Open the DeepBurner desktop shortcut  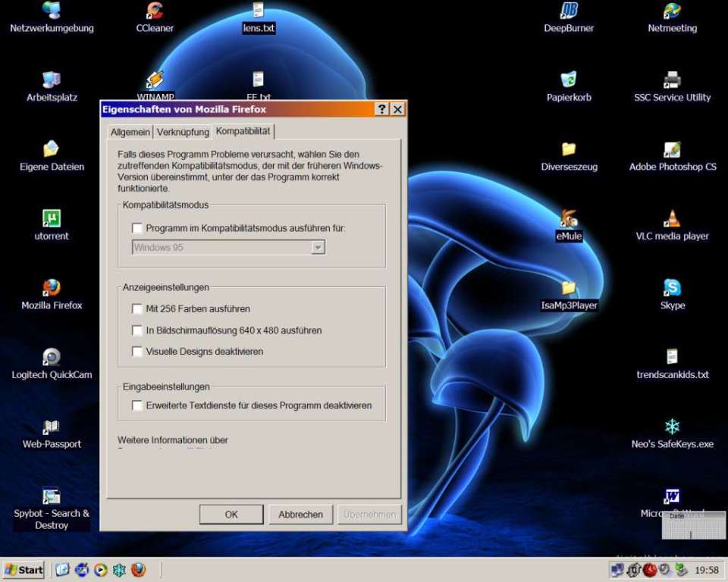[569, 11]
